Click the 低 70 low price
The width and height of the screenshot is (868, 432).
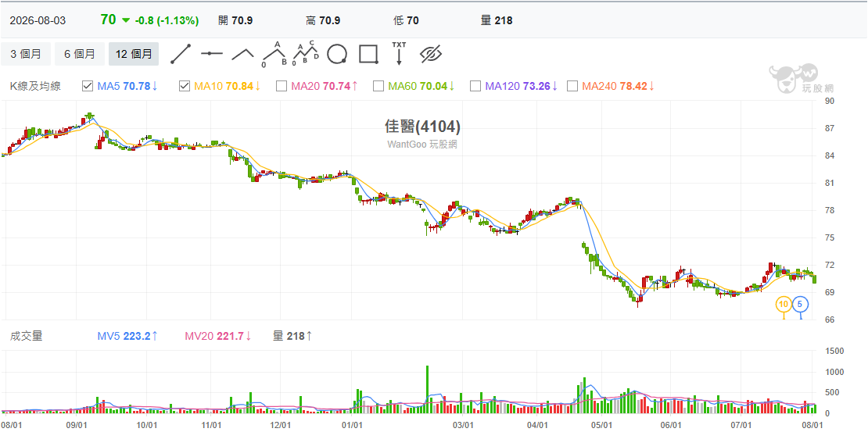(406, 20)
